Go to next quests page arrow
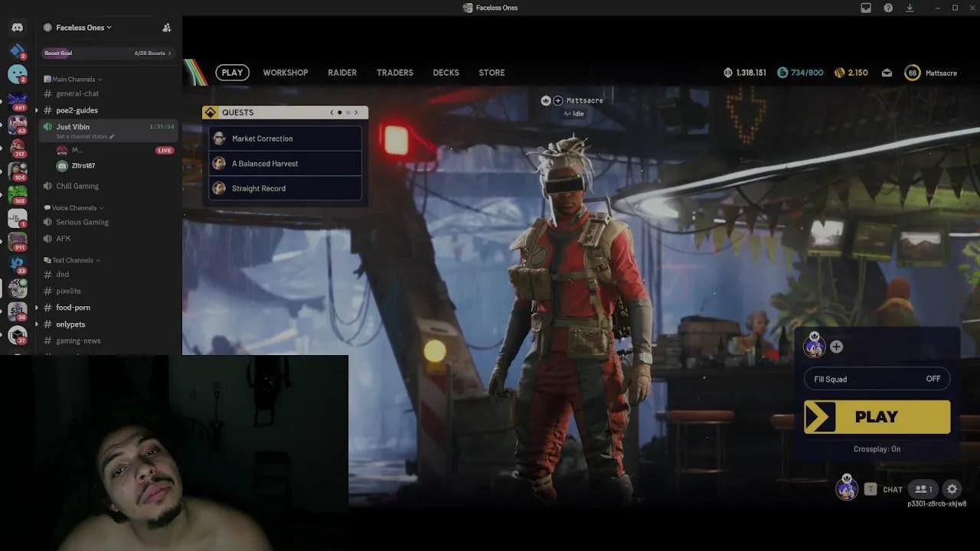 tap(355, 112)
